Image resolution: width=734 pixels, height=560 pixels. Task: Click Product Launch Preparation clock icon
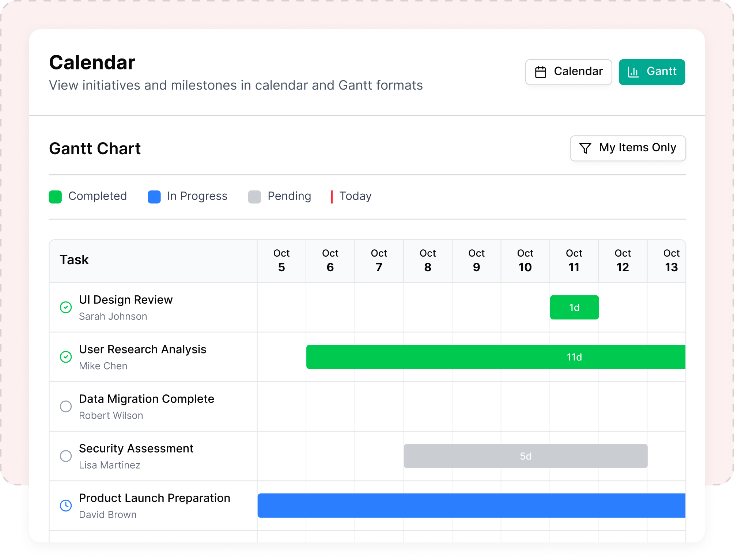(66, 506)
